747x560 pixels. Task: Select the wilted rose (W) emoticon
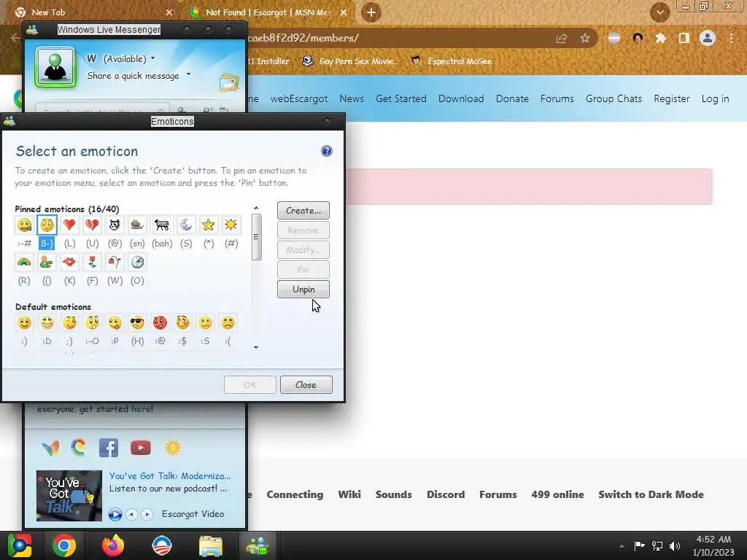(x=115, y=262)
